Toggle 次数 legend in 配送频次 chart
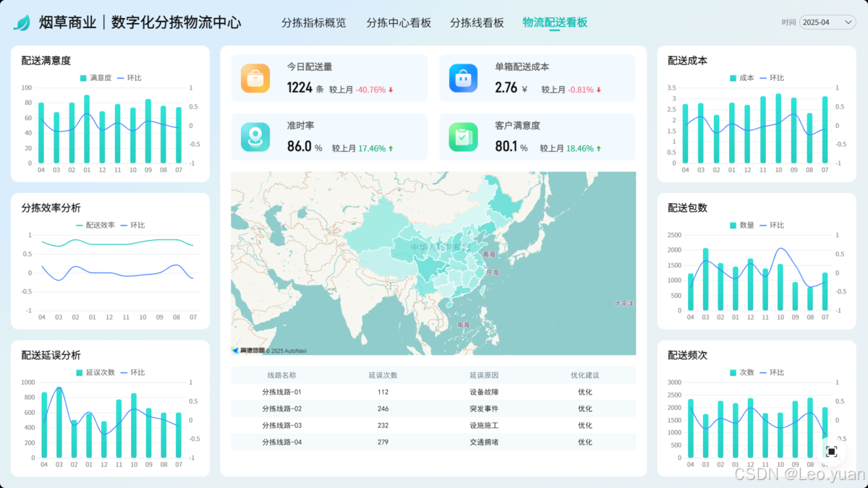 pos(742,372)
